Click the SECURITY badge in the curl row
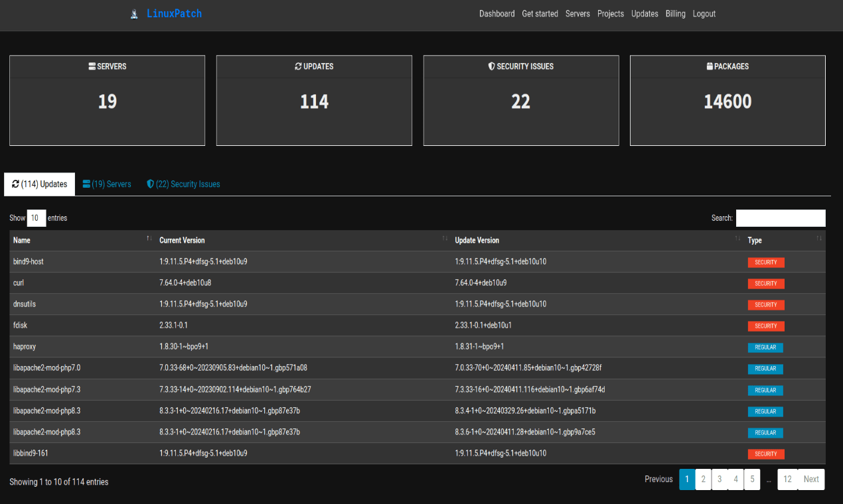Image resolution: width=843 pixels, height=504 pixels. pyautogui.click(x=766, y=284)
